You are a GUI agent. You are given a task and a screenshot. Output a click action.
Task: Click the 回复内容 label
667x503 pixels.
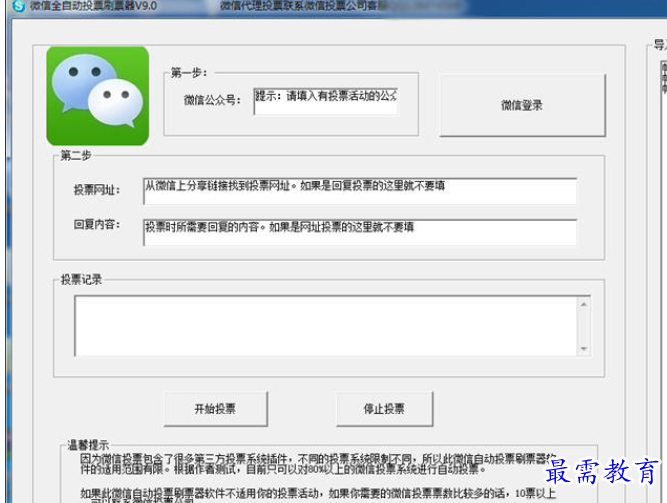97,224
